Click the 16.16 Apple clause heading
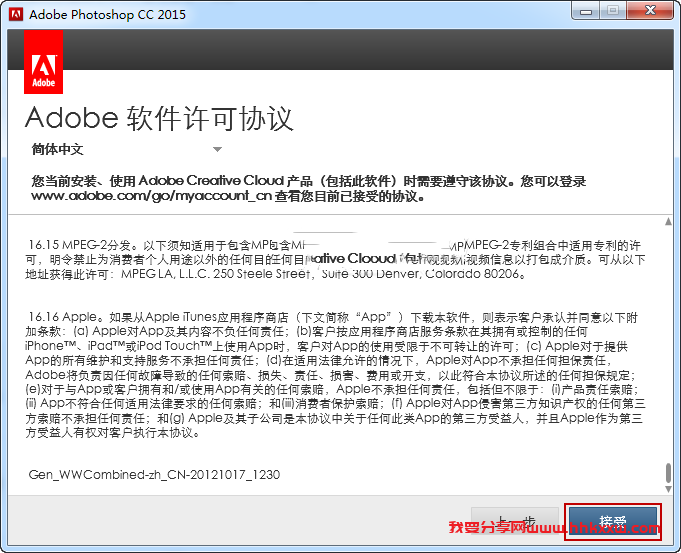This screenshot has width=681, height=553. [63, 317]
